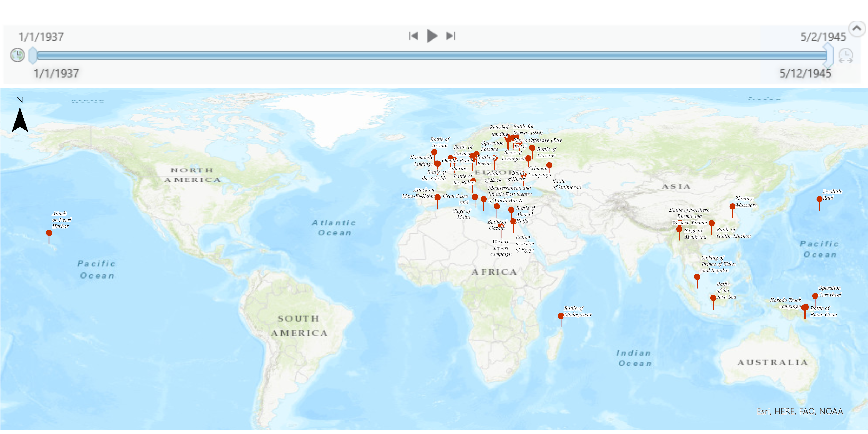Click the Battle of Northern Burma label
The image size is (868, 434).
point(689,216)
